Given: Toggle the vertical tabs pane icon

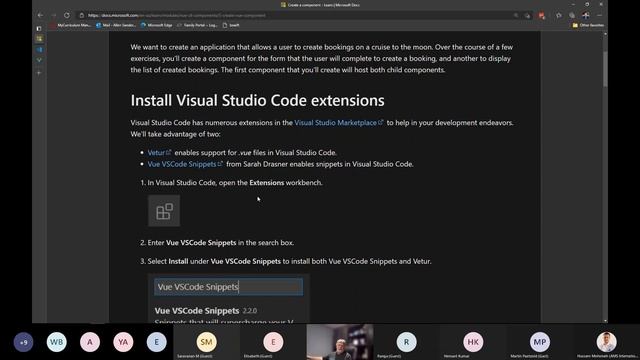Looking at the screenshot, I should point(39,29).
